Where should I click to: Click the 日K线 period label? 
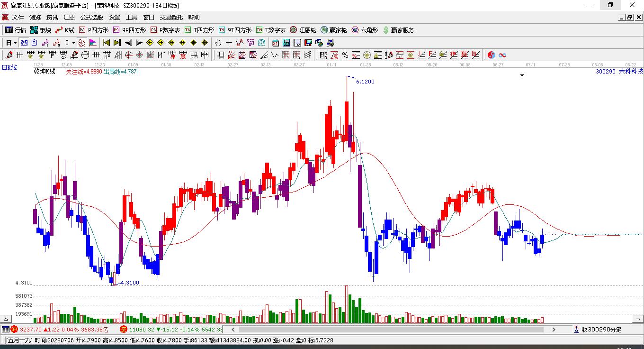9,68
